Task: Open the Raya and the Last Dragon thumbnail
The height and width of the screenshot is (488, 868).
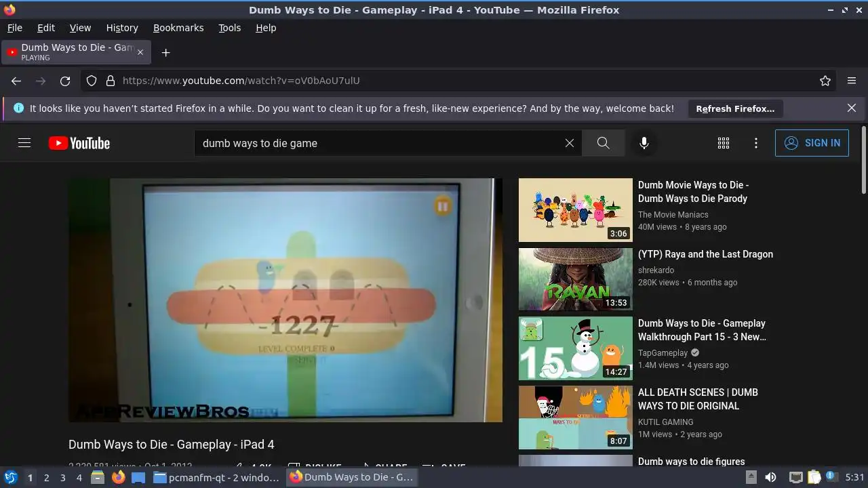Action: click(x=576, y=279)
